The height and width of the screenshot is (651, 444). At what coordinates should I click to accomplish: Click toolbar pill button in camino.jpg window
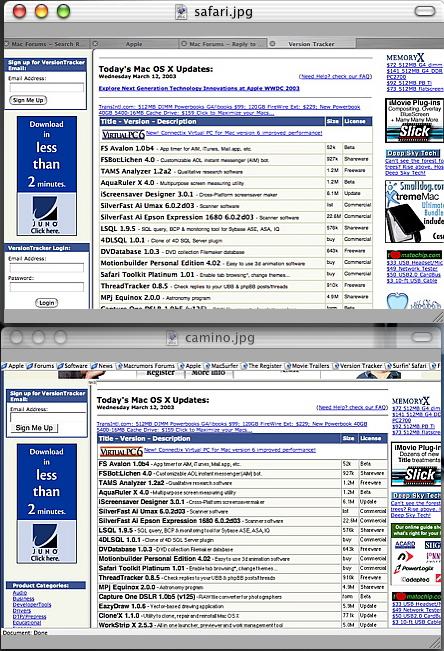pos(422,337)
